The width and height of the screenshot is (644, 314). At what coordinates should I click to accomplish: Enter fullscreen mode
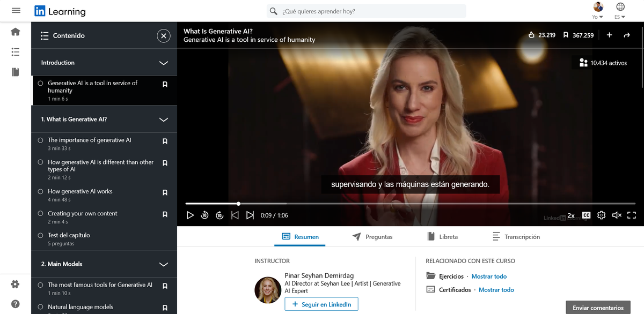tap(631, 215)
